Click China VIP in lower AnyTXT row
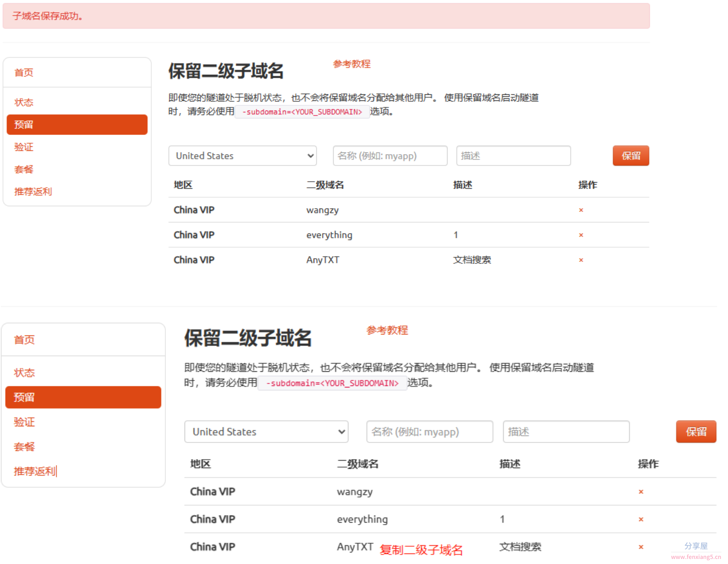The height and width of the screenshot is (564, 728). (x=212, y=547)
